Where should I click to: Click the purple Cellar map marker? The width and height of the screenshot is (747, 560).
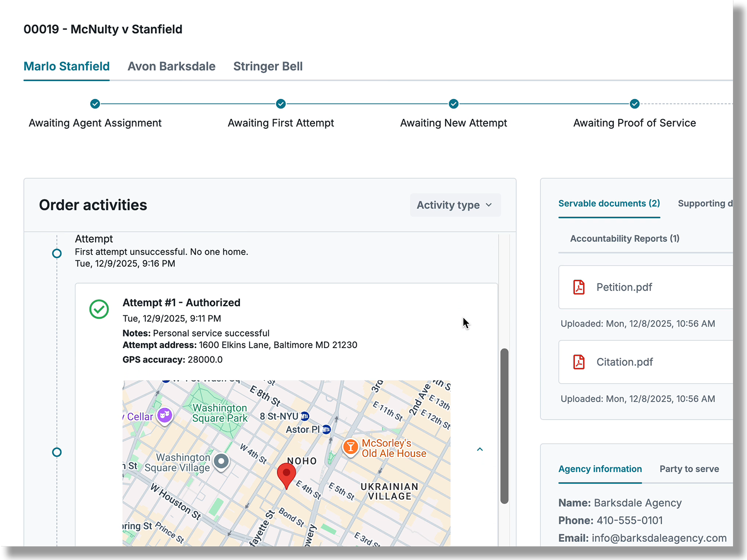[164, 415]
